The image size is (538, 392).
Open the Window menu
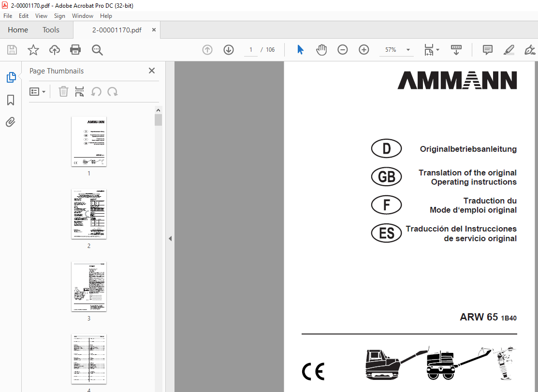coord(82,16)
